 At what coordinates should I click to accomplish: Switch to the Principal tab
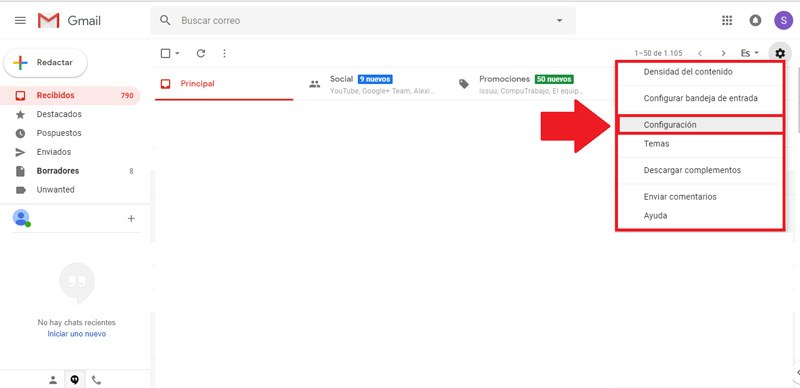tap(224, 84)
